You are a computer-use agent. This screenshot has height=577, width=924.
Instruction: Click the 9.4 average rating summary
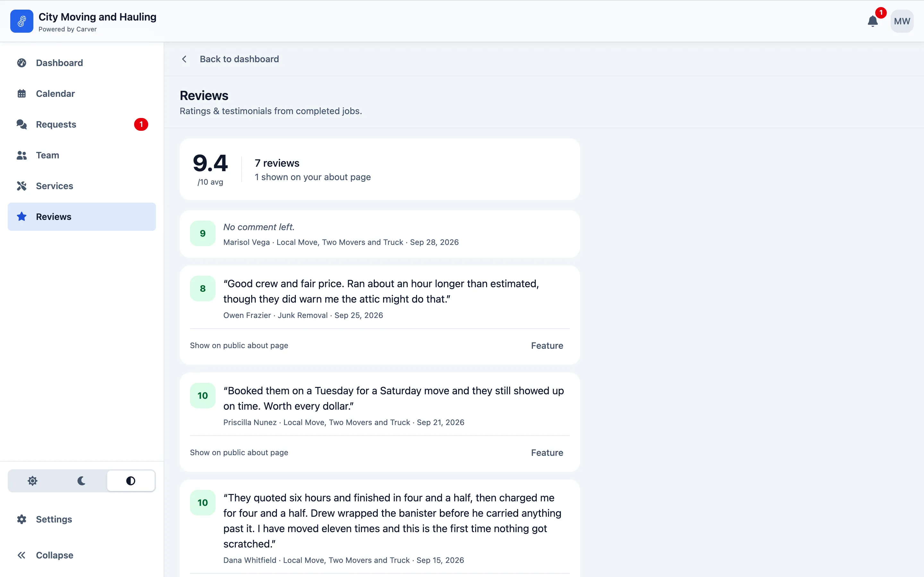click(x=210, y=169)
